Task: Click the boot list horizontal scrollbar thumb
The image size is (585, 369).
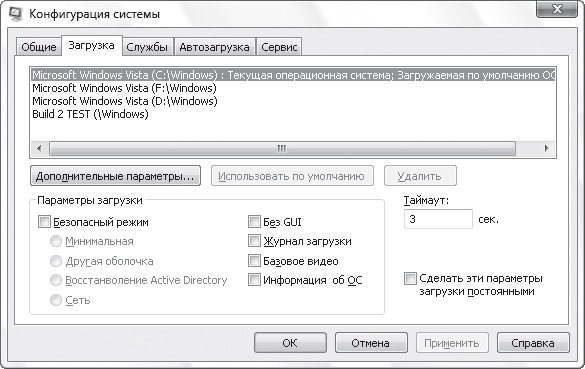Action: click(x=282, y=148)
